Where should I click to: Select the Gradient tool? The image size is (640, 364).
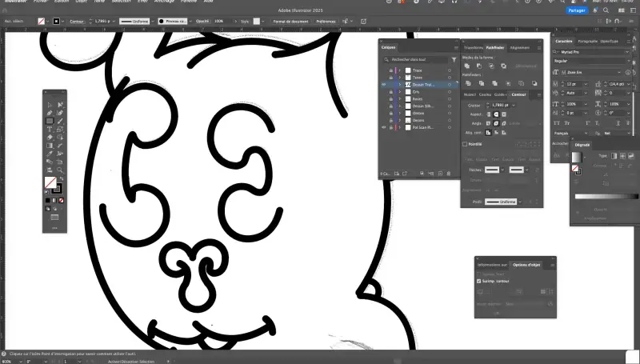coord(50,146)
